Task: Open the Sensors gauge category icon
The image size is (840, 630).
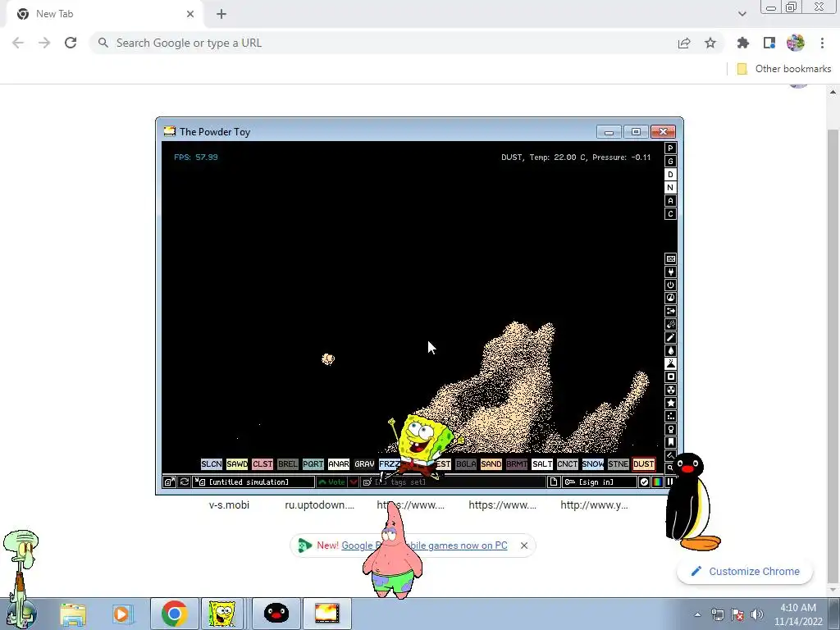Action: pyautogui.click(x=670, y=298)
